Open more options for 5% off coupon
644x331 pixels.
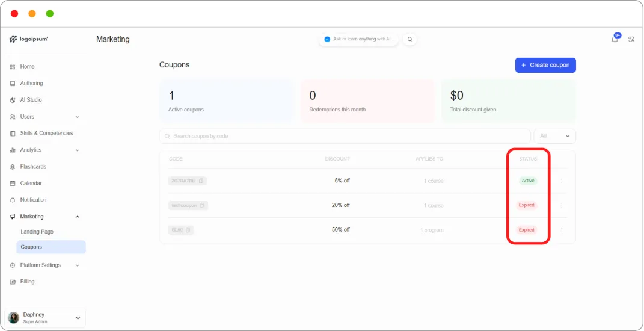(x=562, y=181)
